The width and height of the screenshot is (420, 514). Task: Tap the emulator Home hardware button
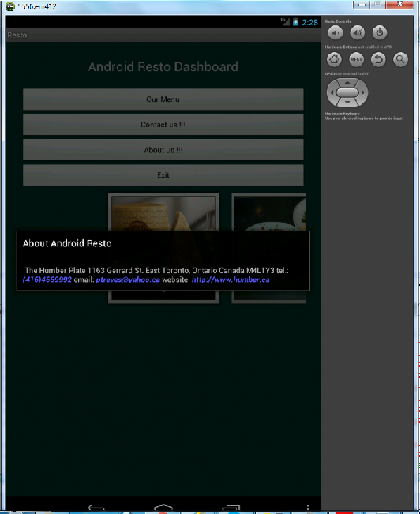click(334, 59)
